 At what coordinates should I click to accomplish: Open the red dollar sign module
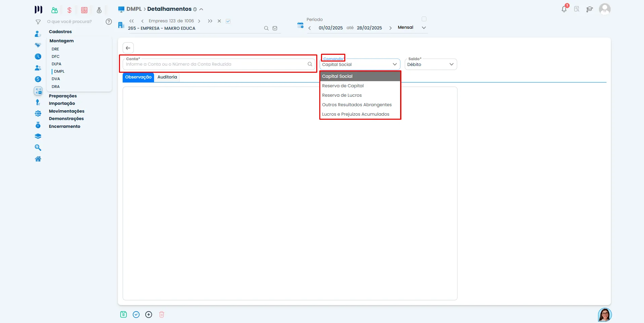tap(69, 10)
